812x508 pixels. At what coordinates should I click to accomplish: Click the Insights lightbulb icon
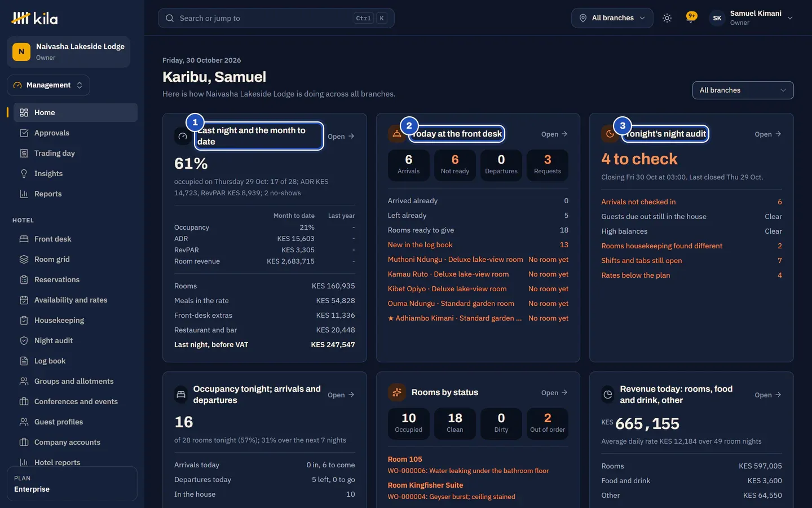point(24,173)
